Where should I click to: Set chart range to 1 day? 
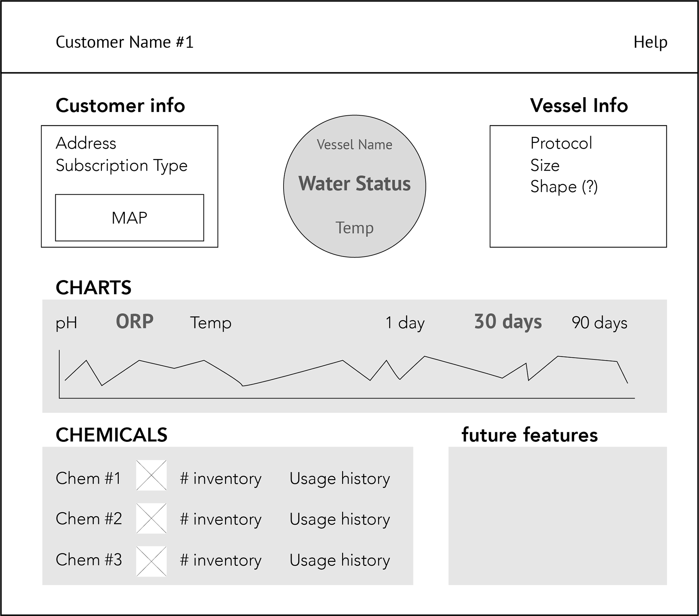click(405, 323)
